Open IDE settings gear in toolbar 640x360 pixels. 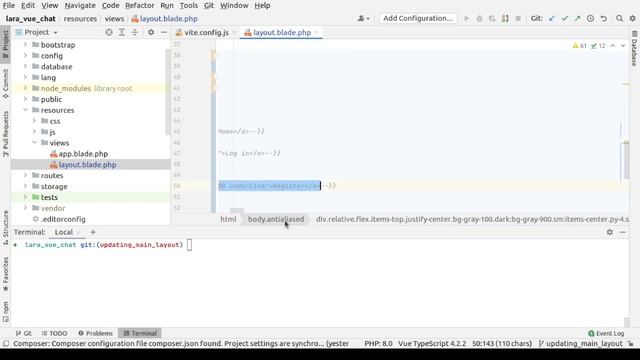point(632,18)
